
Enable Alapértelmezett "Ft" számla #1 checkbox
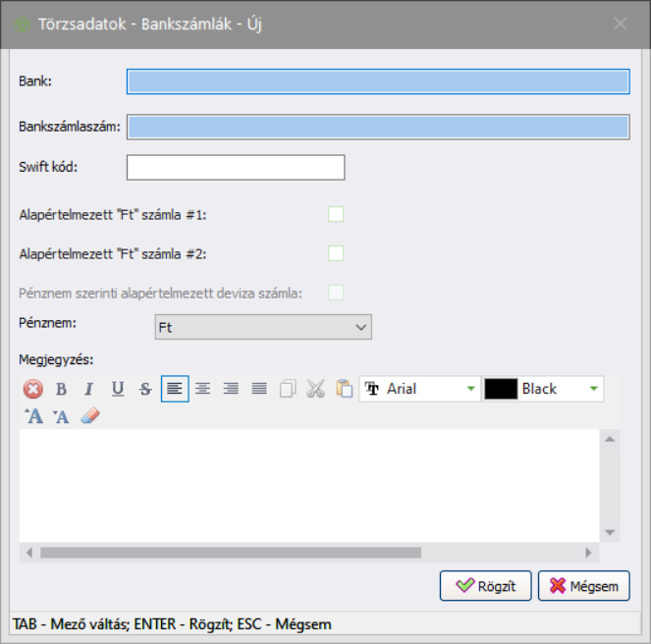click(x=336, y=214)
